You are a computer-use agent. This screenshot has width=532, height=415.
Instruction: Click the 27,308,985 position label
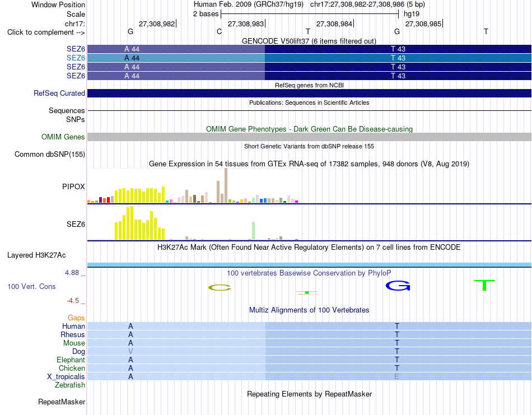423,24
